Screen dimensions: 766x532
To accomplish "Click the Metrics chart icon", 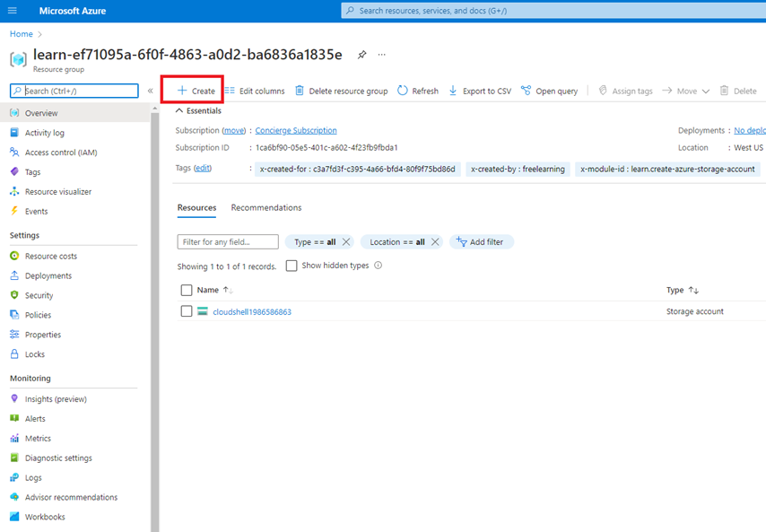I will pos(14,438).
